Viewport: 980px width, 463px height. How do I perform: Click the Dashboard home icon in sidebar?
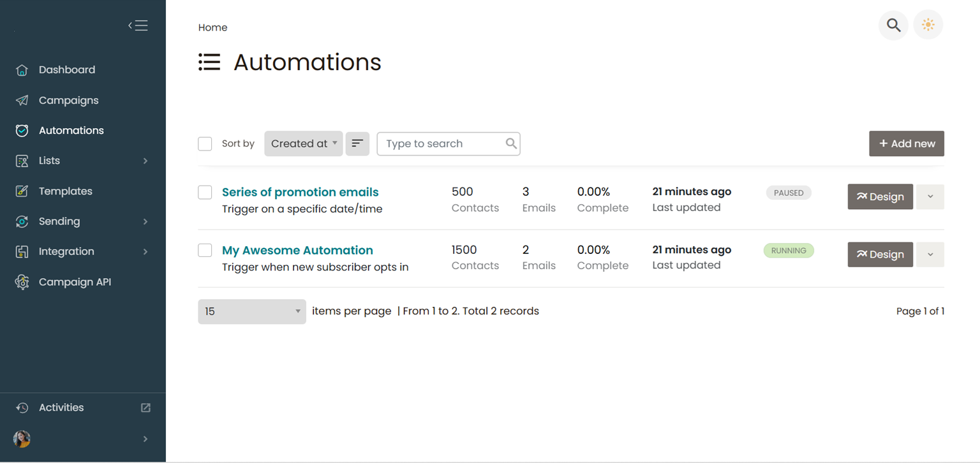click(22, 70)
